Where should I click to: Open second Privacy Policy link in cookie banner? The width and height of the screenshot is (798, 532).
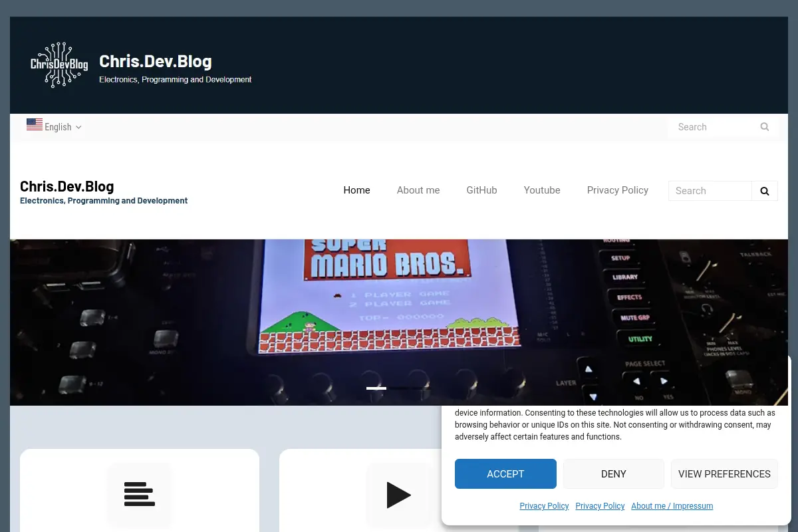click(x=600, y=506)
